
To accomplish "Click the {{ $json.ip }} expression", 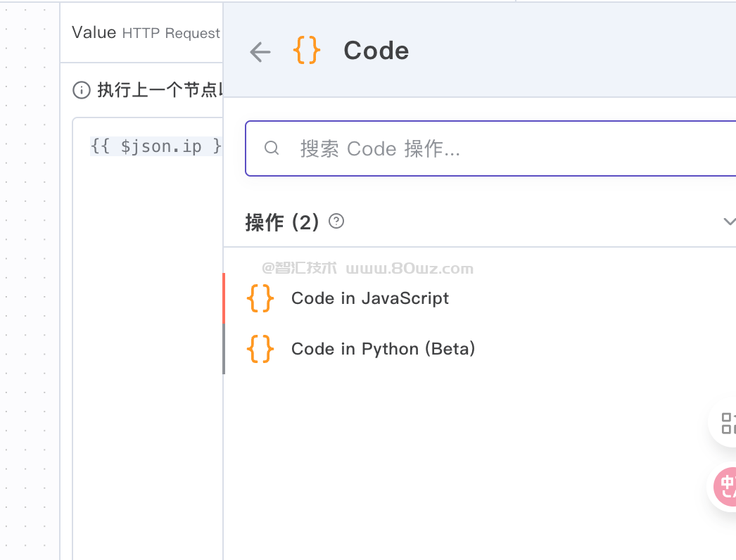I will tap(156, 146).
